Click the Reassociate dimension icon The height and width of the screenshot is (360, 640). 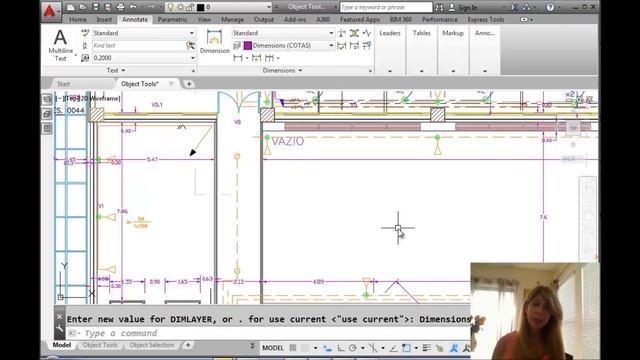tap(367, 46)
